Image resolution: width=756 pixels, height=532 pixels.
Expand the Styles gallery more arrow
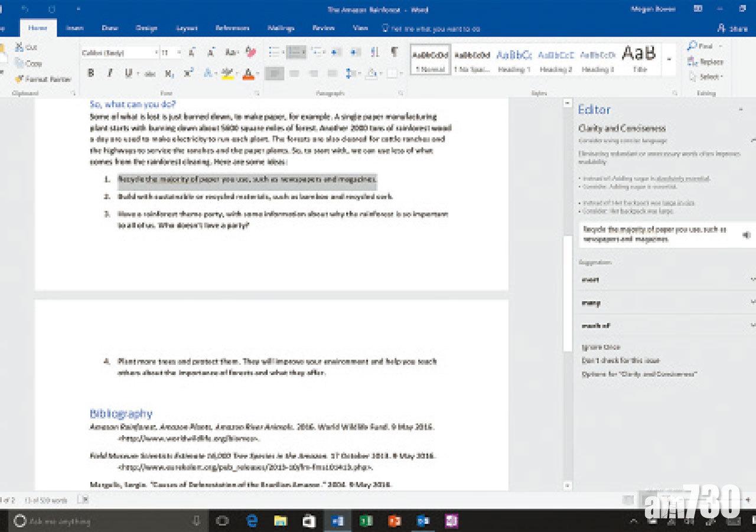[669, 59]
